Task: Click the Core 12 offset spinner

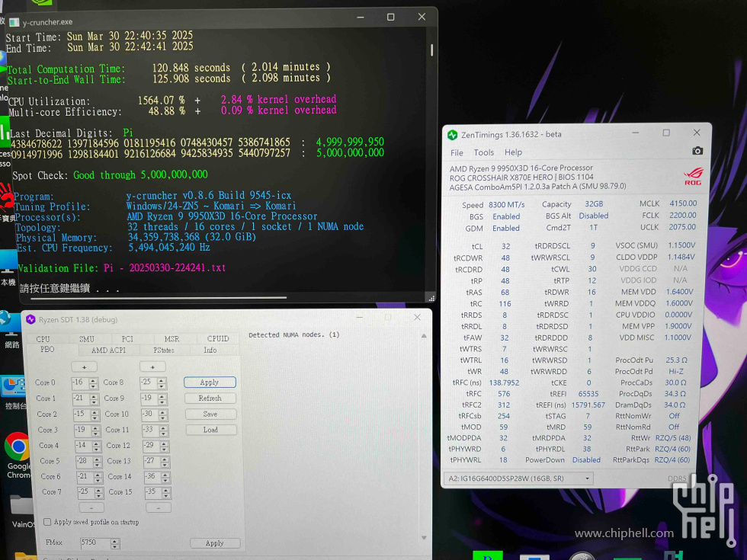Action: click(x=156, y=446)
